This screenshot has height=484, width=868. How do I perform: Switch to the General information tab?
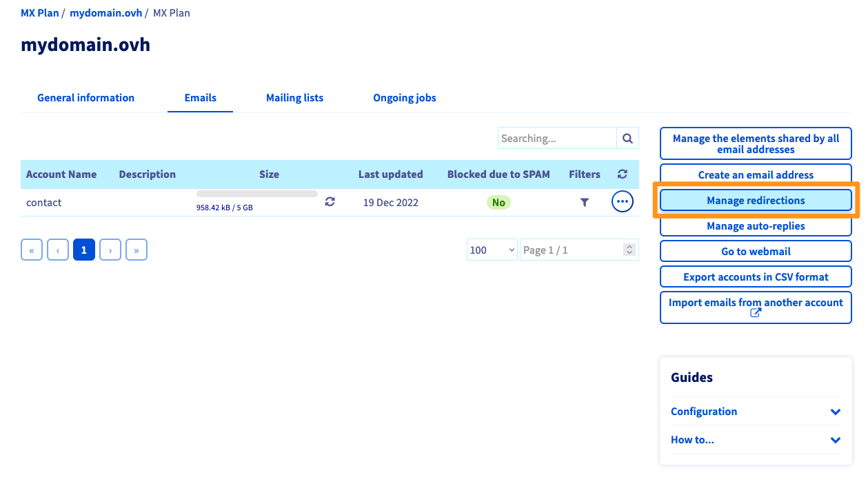(85, 98)
